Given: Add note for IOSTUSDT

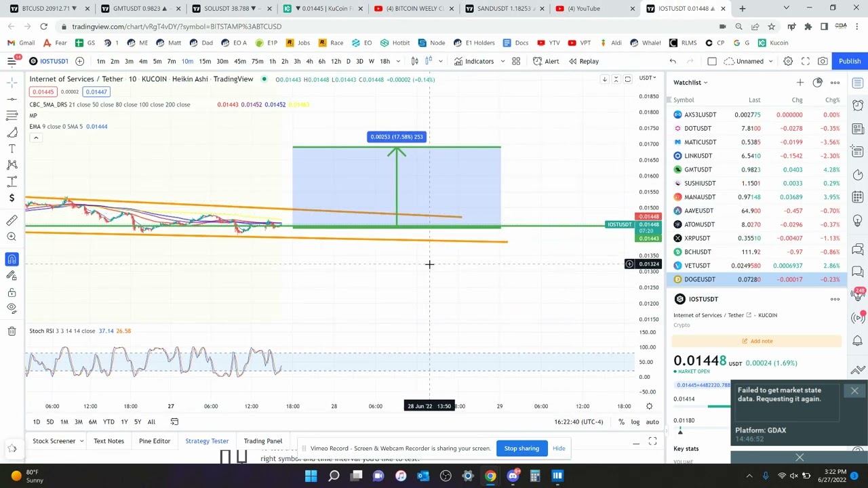Looking at the screenshot, I should [757, 341].
